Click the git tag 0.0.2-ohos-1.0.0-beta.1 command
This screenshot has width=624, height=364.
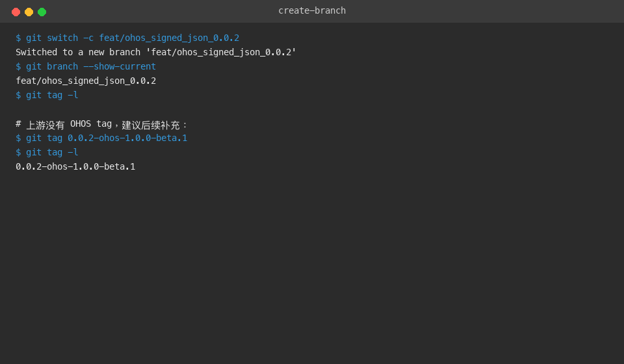coord(101,138)
